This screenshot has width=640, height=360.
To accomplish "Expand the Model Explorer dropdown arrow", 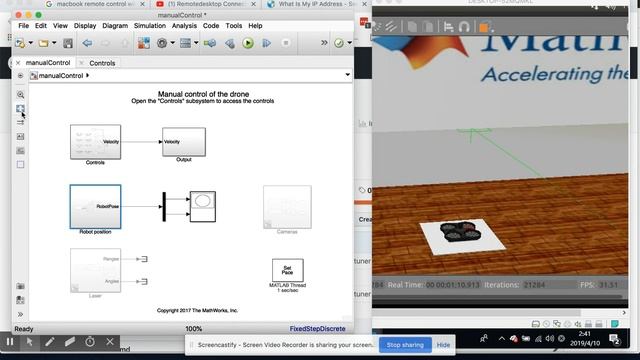I will 196,43.
